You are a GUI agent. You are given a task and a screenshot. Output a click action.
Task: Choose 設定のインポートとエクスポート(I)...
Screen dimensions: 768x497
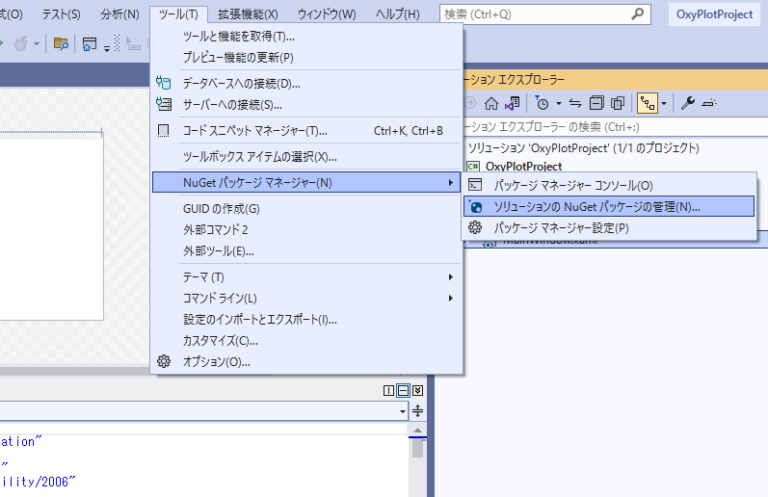pyautogui.click(x=307, y=320)
